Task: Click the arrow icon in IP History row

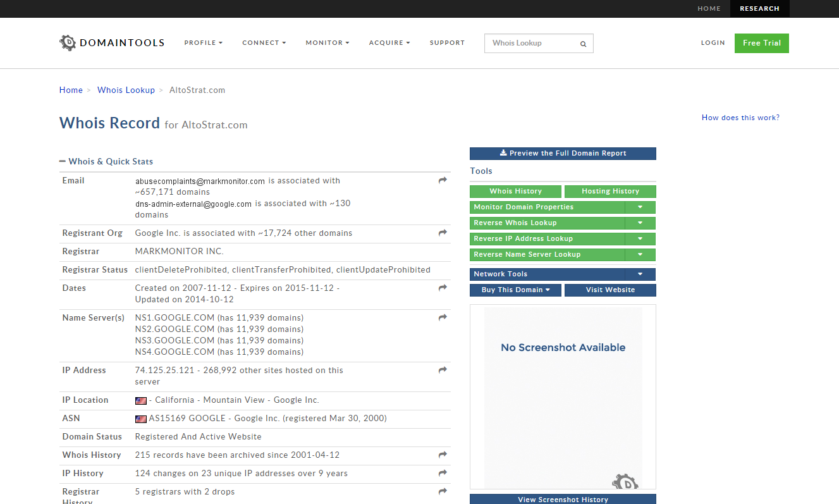Action: pos(443,474)
